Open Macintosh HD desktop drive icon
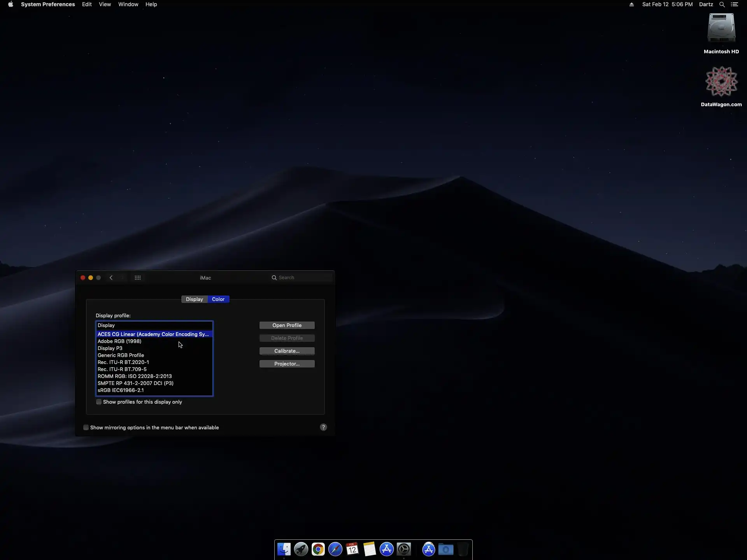The image size is (747, 560). pyautogui.click(x=721, y=29)
